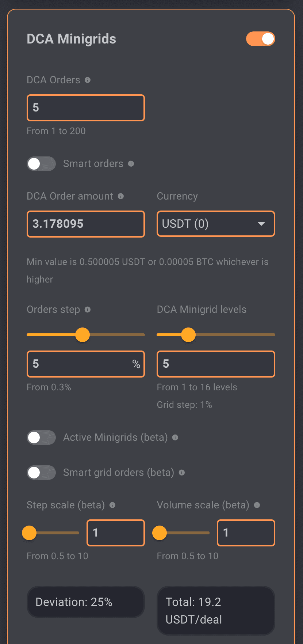Click info icon next to Active Minigrids
Image resolution: width=303 pixels, height=644 pixels.
coord(175,437)
